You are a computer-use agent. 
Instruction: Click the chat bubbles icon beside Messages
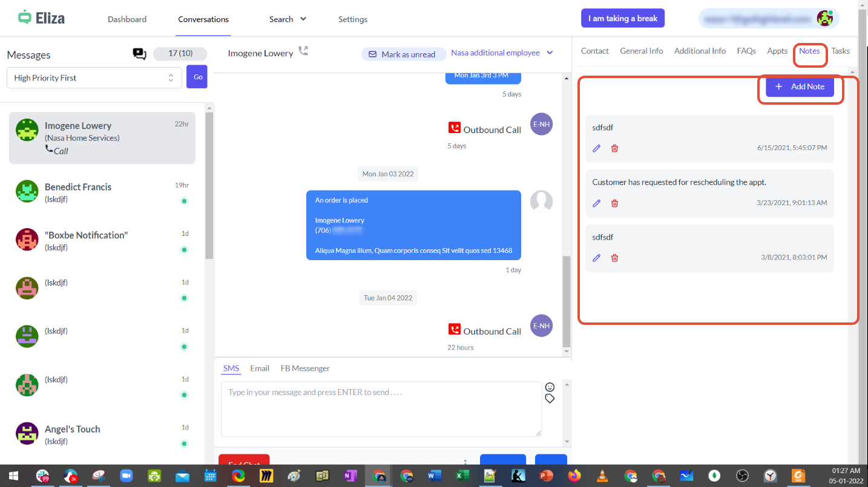(x=139, y=54)
